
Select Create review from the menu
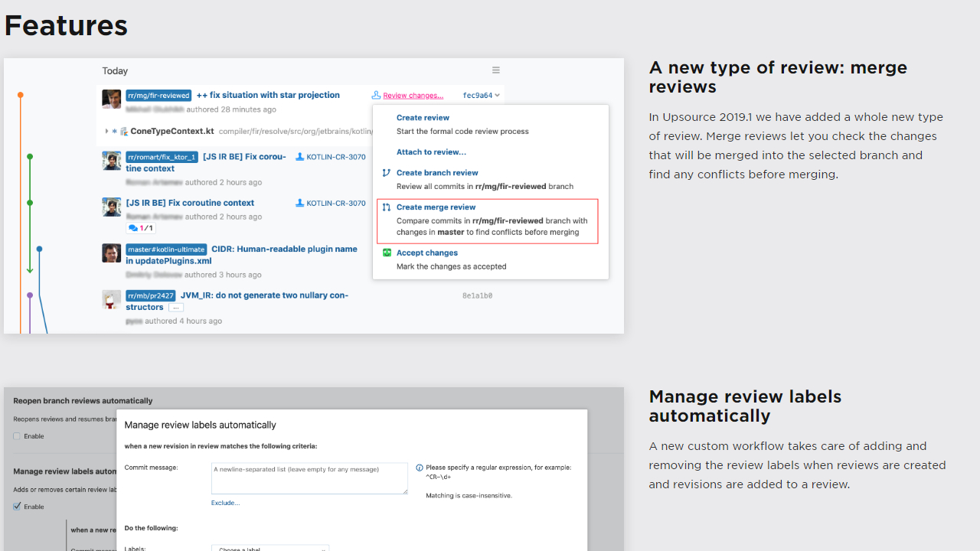pos(423,118)
